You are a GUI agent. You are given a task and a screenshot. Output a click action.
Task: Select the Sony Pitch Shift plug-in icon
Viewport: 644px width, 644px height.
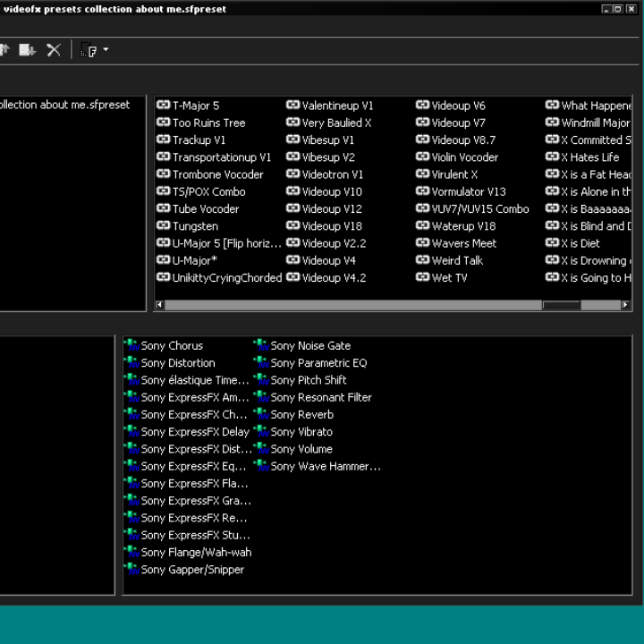click(262, 380)
